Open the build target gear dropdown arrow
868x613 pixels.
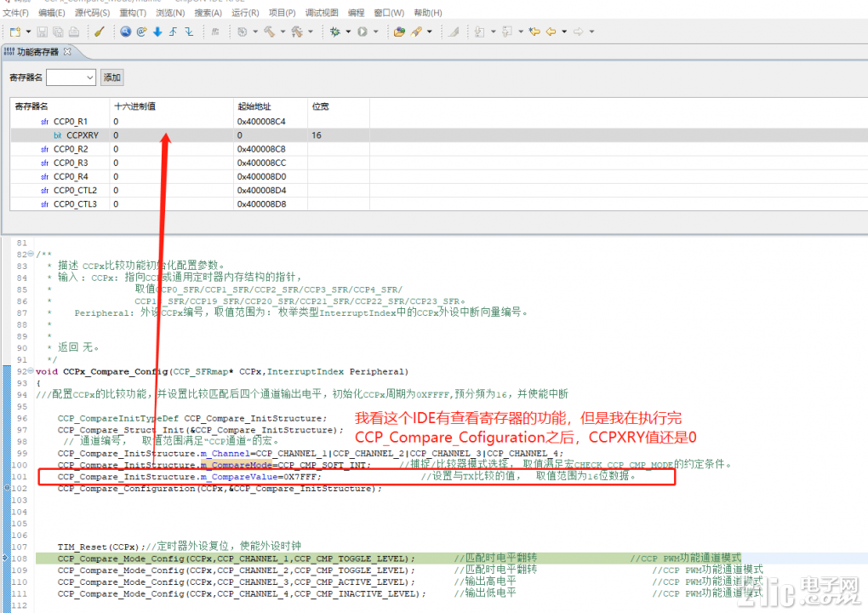point(255,32)
